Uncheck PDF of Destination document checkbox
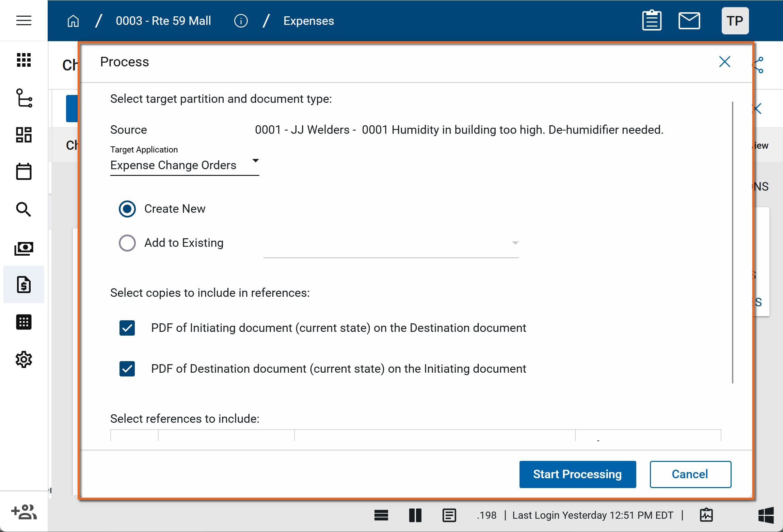This screenshot has width=783, height=532. pyautogui.click(x=127, y=369)
